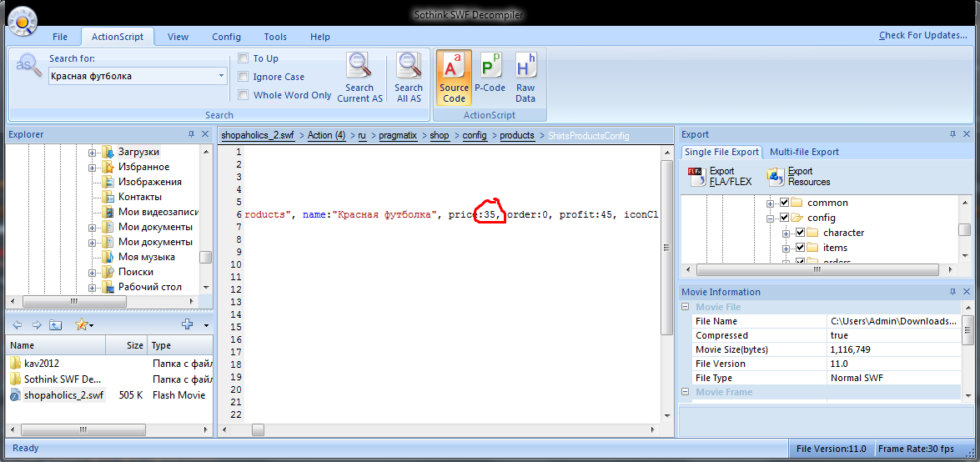Check Whole Word Only option
The image size is (980, 462).
coord(244,95)
